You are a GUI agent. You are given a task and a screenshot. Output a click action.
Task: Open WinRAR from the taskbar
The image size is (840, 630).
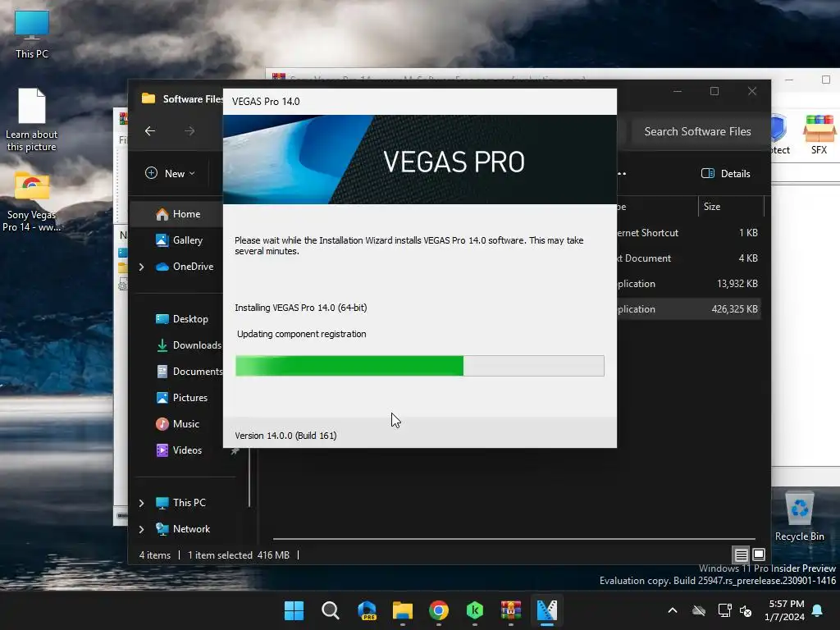(510, 610)
